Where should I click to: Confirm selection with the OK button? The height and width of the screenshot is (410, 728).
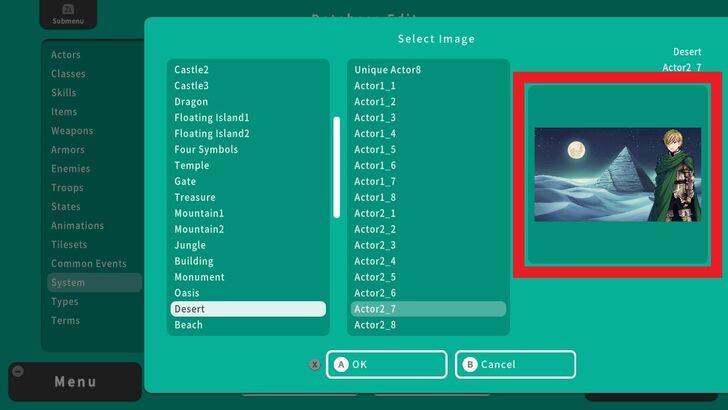point(387,364)
